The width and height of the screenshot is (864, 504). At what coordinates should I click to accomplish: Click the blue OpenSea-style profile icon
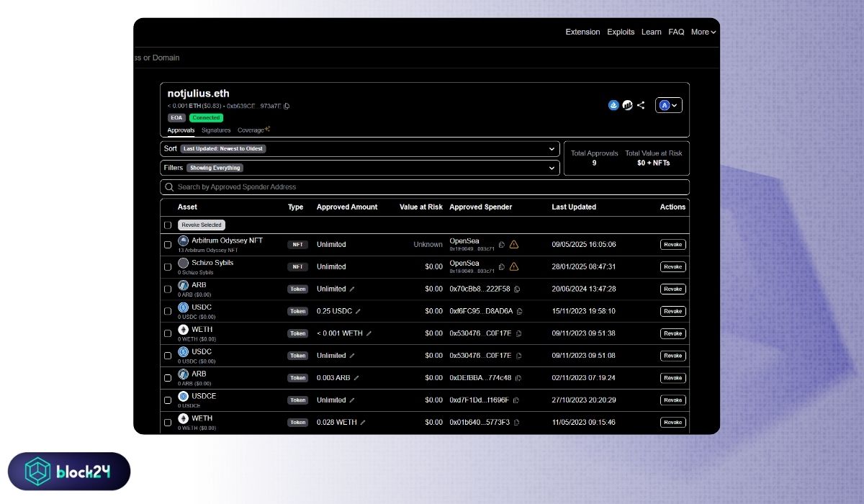[x=613, y=105]
